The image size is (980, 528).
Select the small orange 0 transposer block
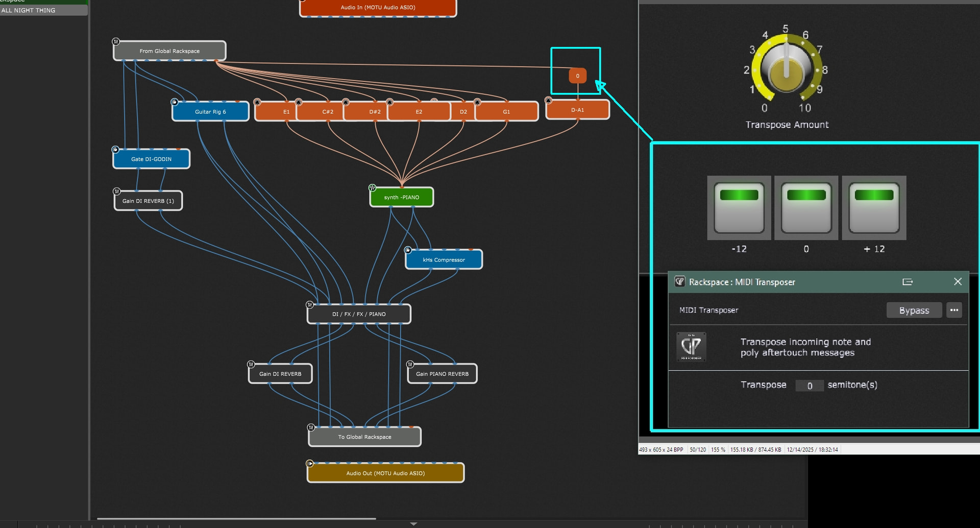point(577,76)
